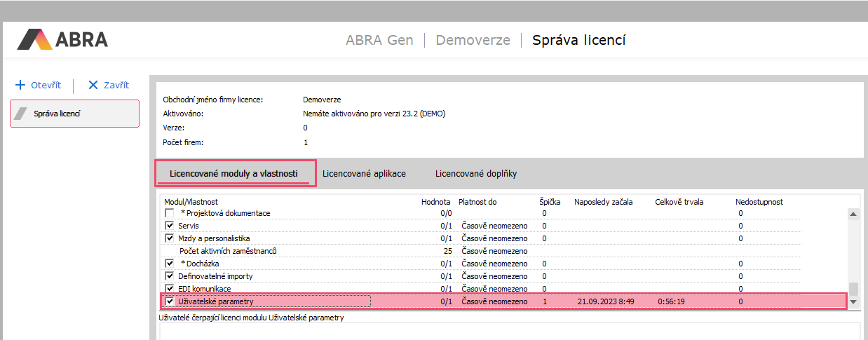This screenshot has height=340, width=868.
Task: Click the plus icon next to Otevřít
Action: [20, 85]
